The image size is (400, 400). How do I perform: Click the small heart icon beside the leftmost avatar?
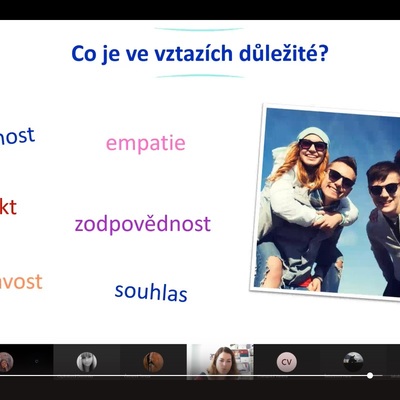(37, 361)
